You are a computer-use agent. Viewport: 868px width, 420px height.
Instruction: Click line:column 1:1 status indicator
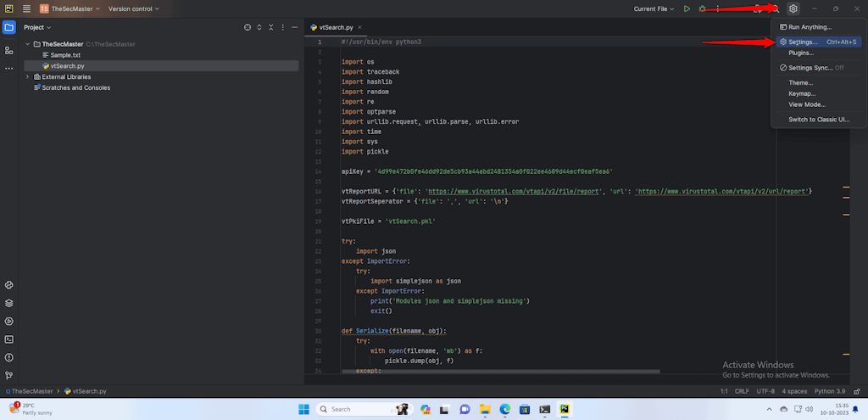724,391
